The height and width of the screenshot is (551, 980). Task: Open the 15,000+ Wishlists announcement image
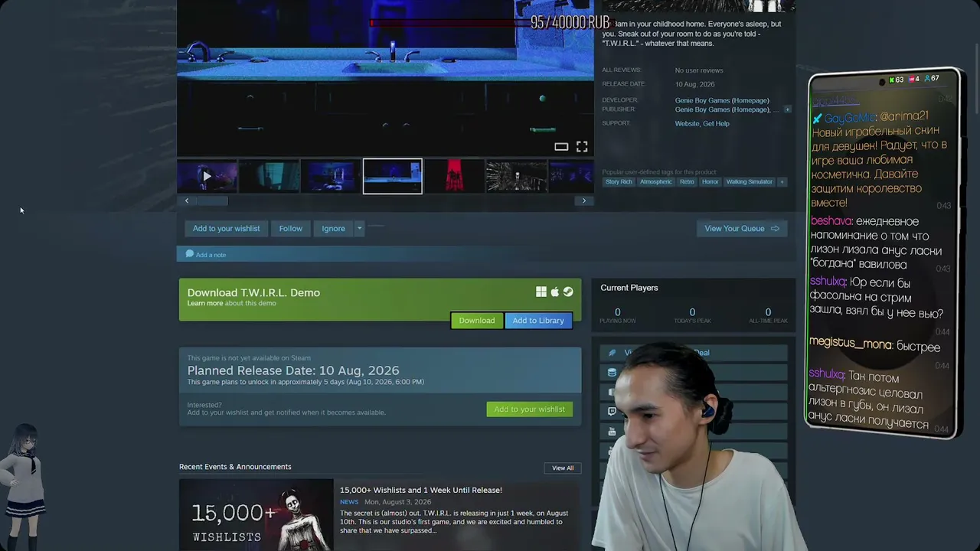point(256,514)
